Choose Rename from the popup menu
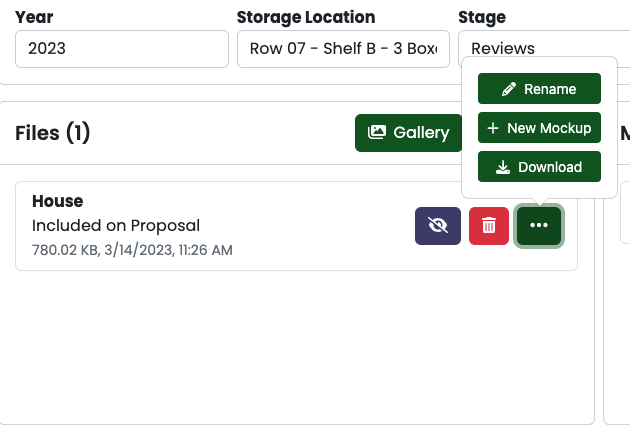The image size is (630, 430). [539, 88]
